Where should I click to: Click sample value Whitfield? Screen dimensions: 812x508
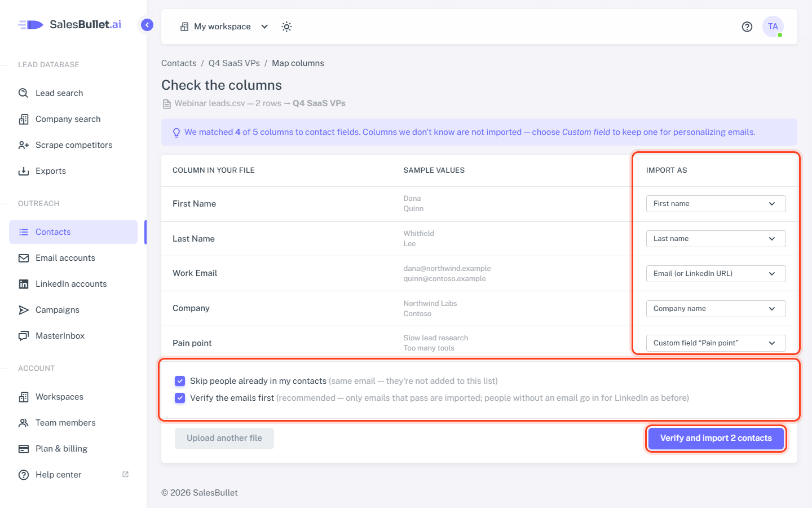[x=418, y=234]
